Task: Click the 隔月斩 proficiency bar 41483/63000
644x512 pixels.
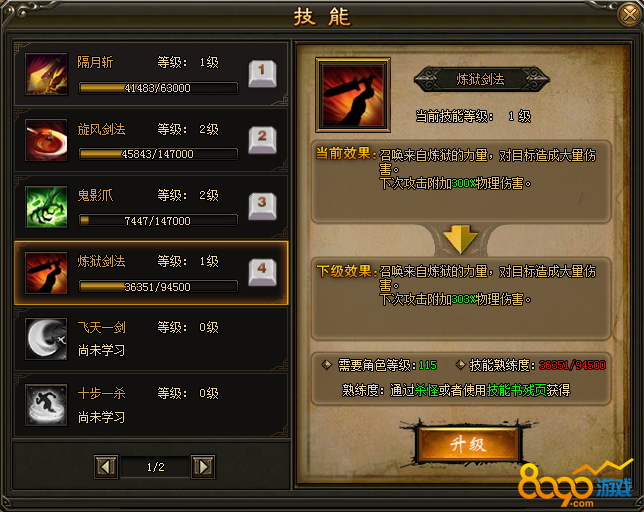Action: [158, 88]
